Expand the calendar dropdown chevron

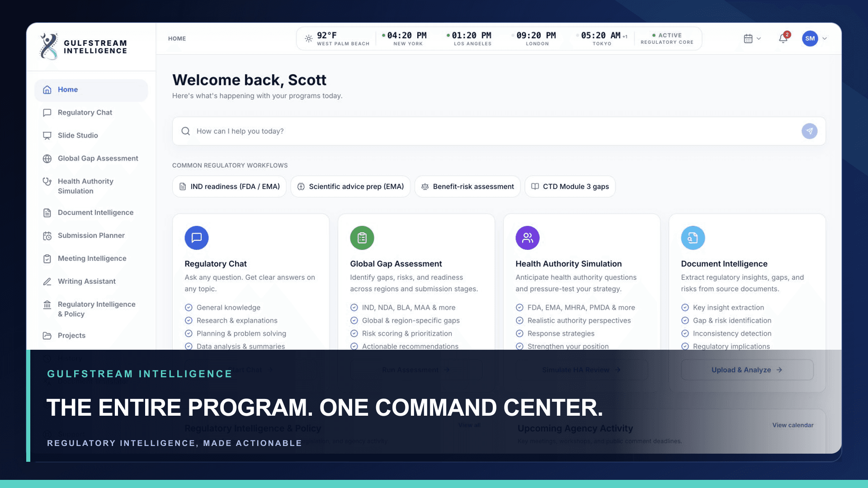[759, 39]
